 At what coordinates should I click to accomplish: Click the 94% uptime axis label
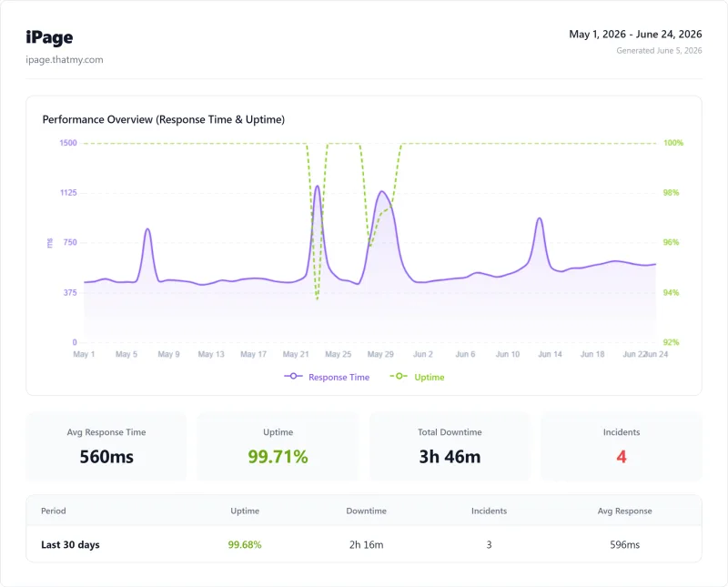pos(671,292)
